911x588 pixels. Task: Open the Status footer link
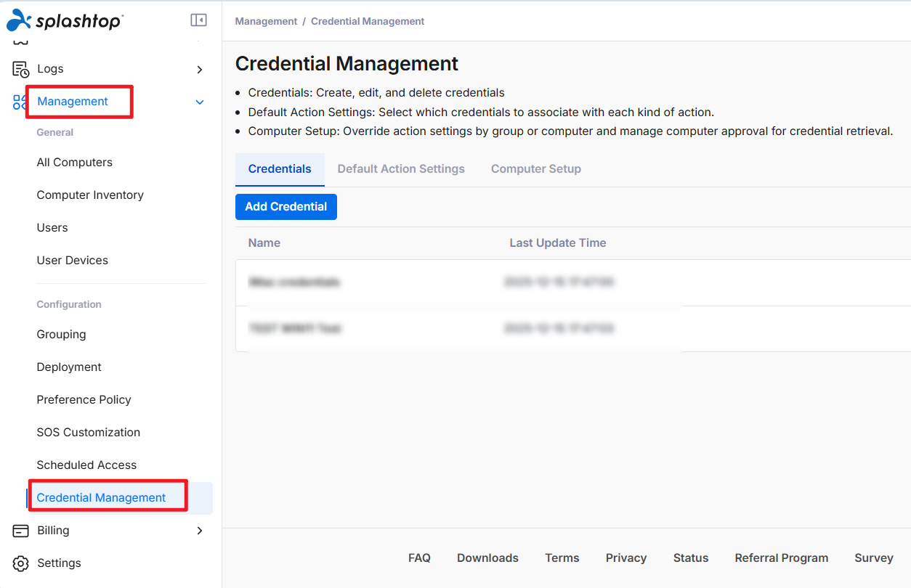691,558
